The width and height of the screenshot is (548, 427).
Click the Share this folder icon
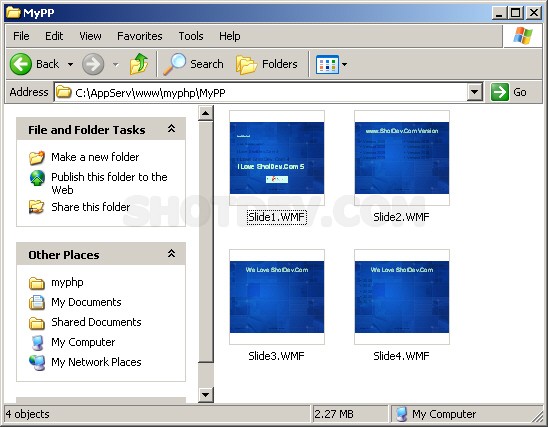[37, 207]
